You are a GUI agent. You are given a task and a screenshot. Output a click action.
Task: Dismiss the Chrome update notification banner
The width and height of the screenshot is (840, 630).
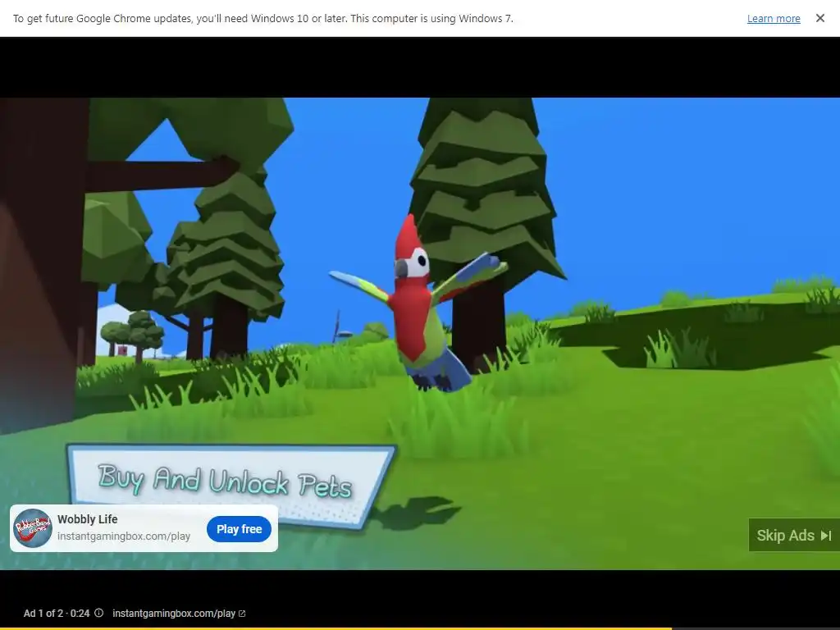point(819,18)
